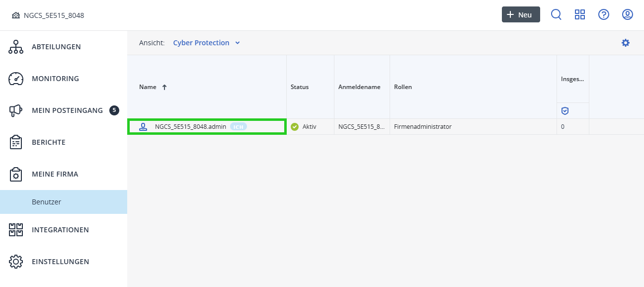This screenshot has height=287, width=644.
Task: Click the ICH badge on the user row
Action: [238, 126]
